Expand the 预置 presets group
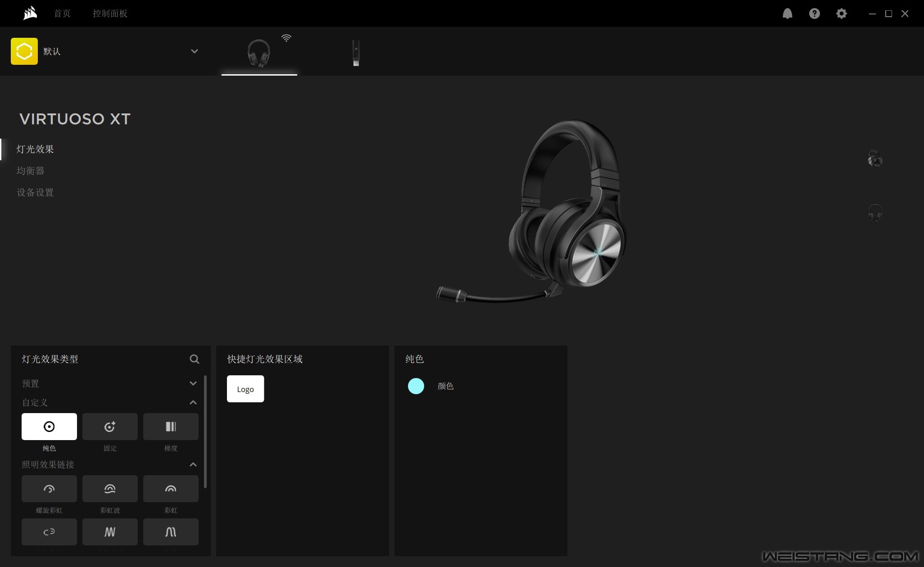This screenshot has height=567, width=924. point(193,383)
